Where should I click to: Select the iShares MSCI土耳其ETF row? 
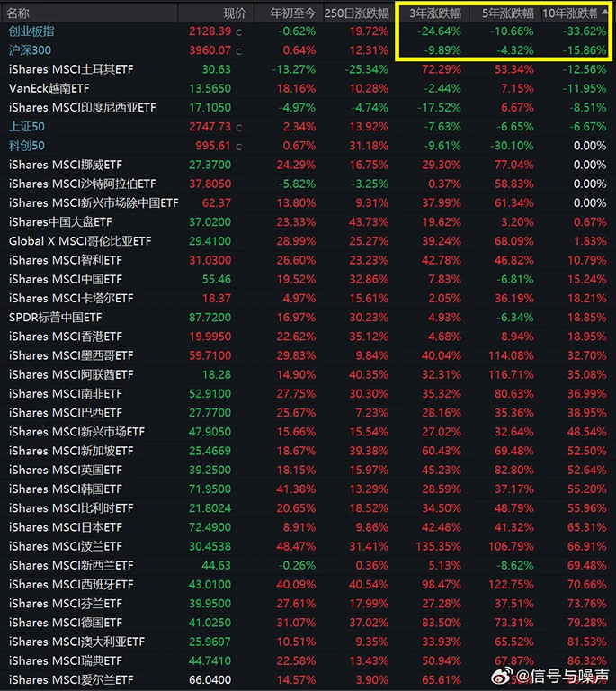(308, 69)
